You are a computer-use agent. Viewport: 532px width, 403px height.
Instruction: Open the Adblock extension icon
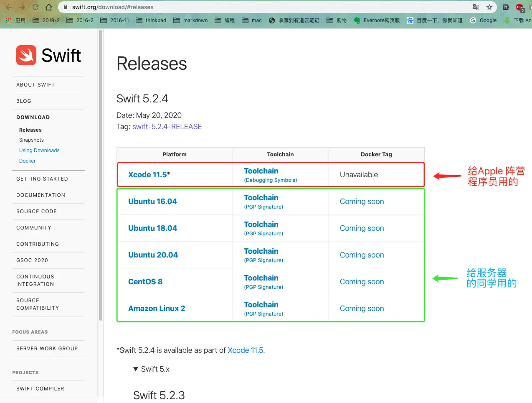(520, 7)
